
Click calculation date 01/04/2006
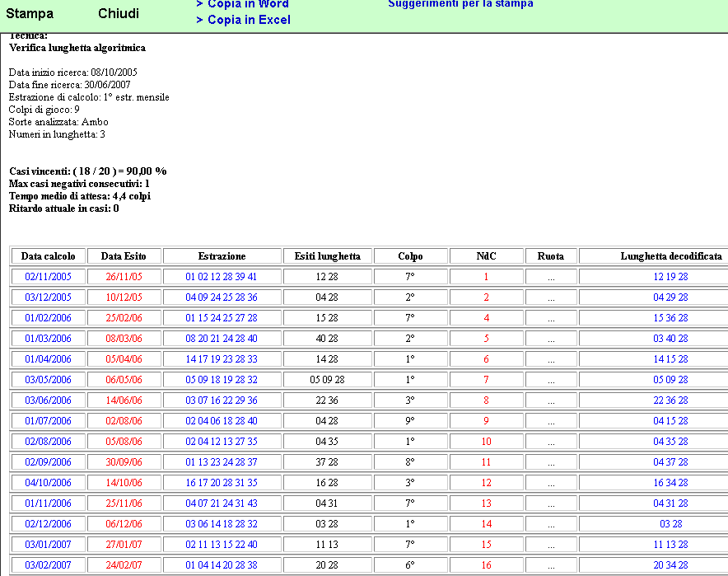click(x=49, y=359)
